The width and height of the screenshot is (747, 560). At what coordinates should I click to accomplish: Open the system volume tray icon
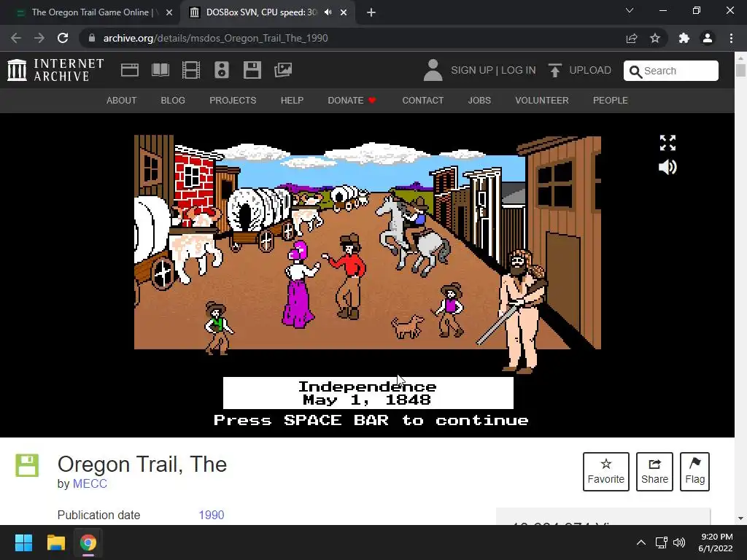pos(679,542)
